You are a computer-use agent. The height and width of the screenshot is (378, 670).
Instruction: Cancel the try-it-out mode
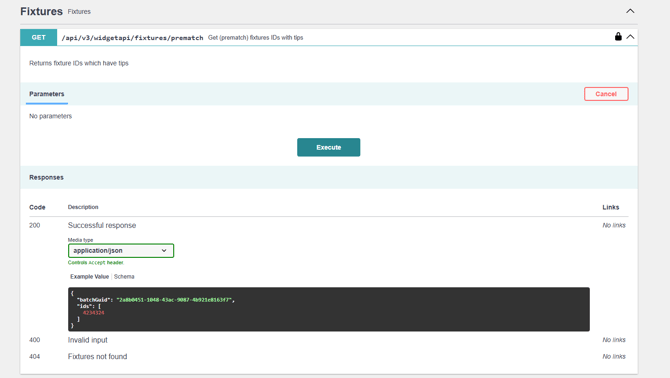tap(606, 94)
